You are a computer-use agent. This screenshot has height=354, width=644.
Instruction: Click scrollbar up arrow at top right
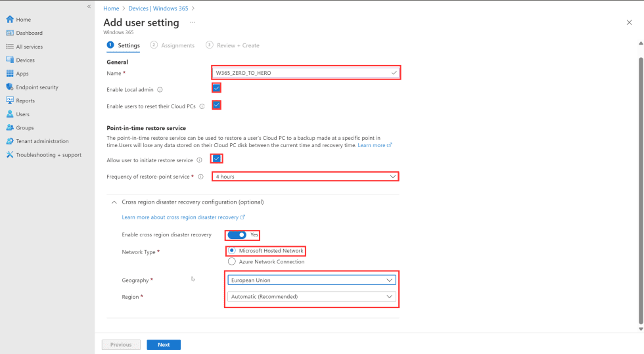(x=641, y=43)
